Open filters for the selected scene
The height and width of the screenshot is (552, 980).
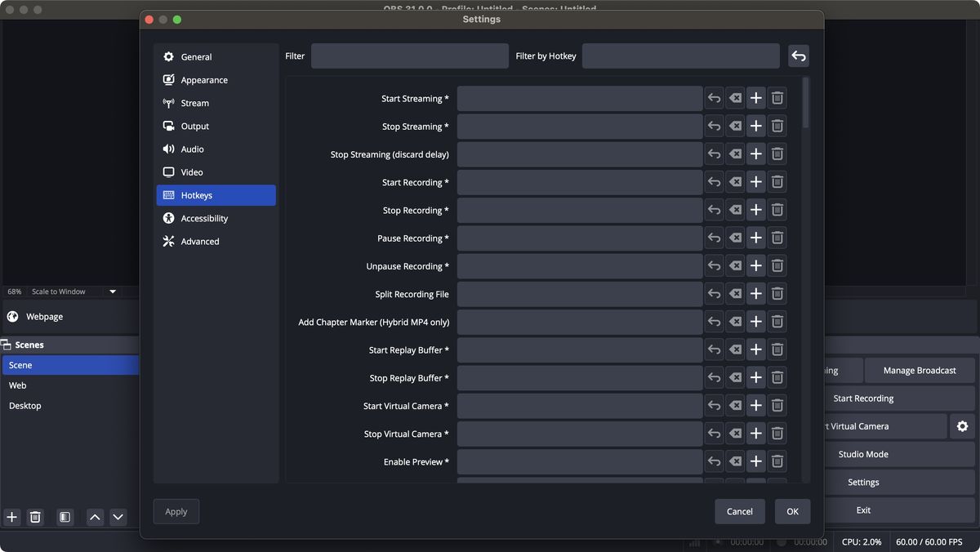coord(64,517)
